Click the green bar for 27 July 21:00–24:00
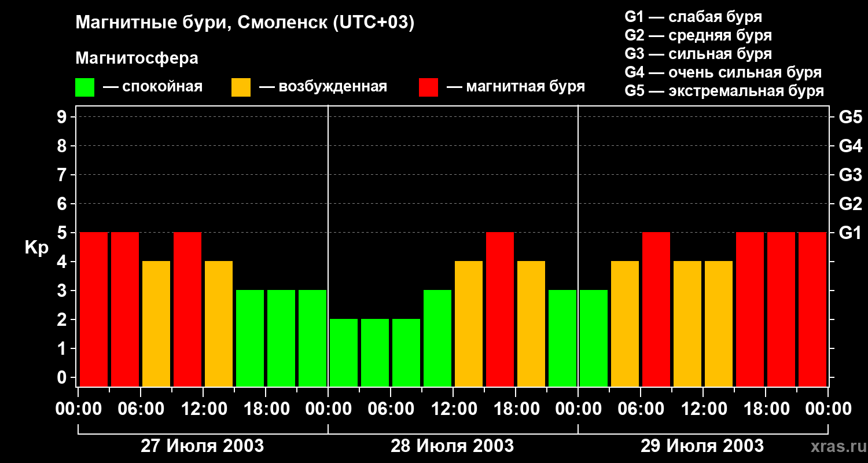868x463 pixels. pos(312,338)
